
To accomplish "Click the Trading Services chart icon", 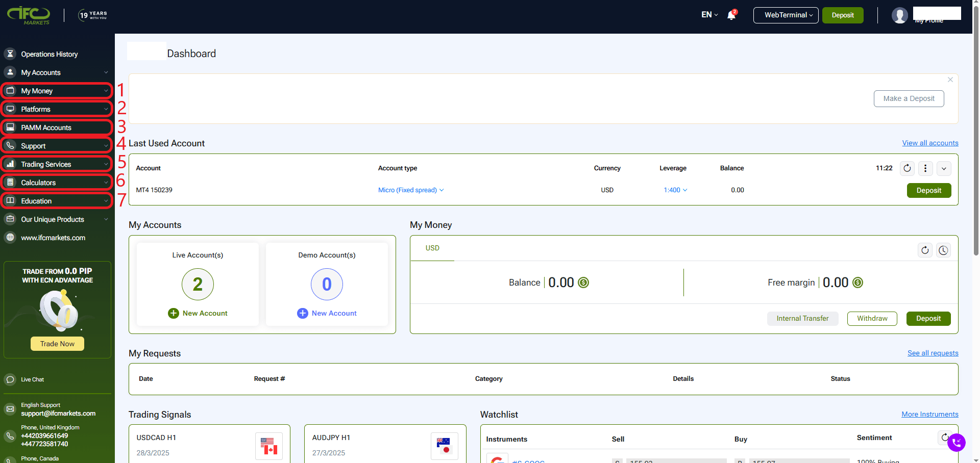I will 10,164.
